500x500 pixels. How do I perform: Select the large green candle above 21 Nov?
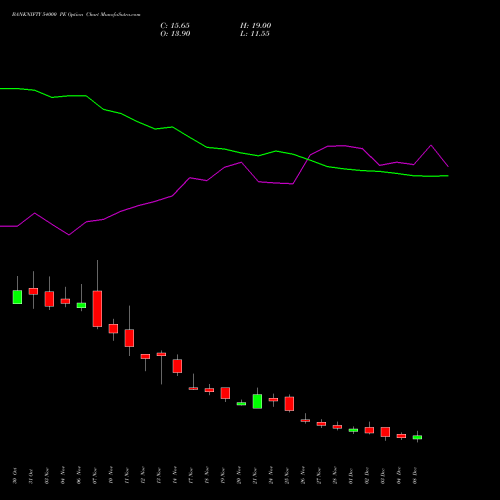point(257,401)
